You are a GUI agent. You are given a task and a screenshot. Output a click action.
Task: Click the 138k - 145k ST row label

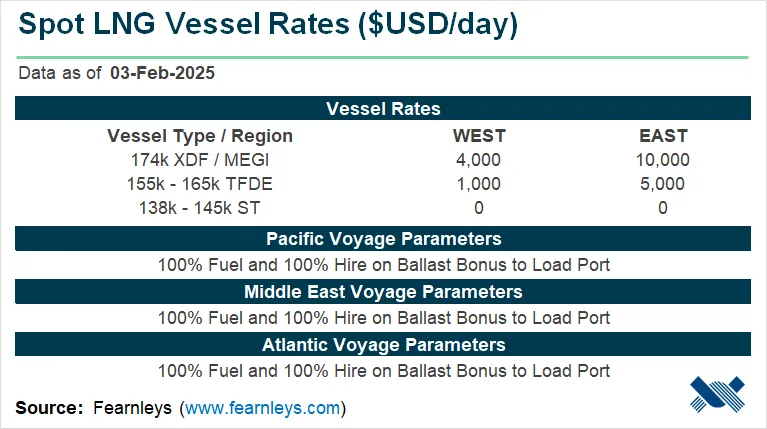click(200, 208)
